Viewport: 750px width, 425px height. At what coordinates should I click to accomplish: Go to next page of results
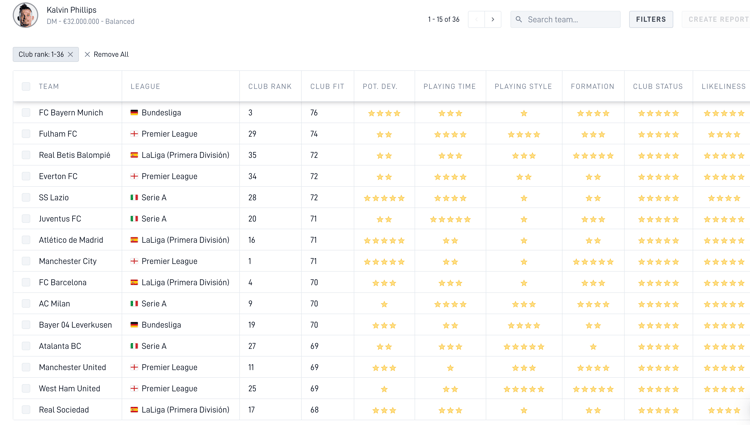pos(493,20)
